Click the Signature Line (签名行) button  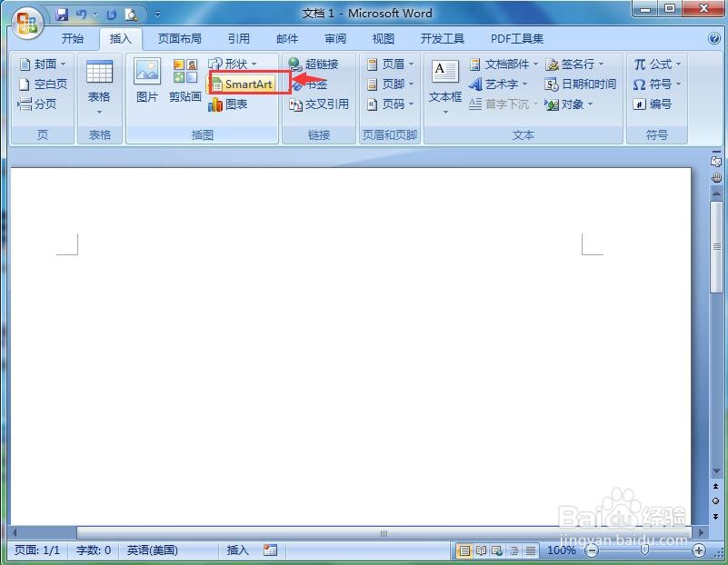(574, 64)
